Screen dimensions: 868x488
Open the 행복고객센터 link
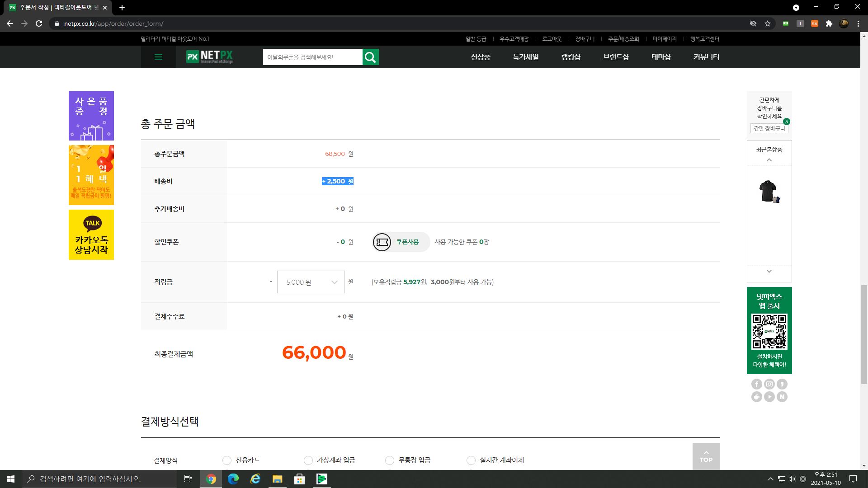704,39
